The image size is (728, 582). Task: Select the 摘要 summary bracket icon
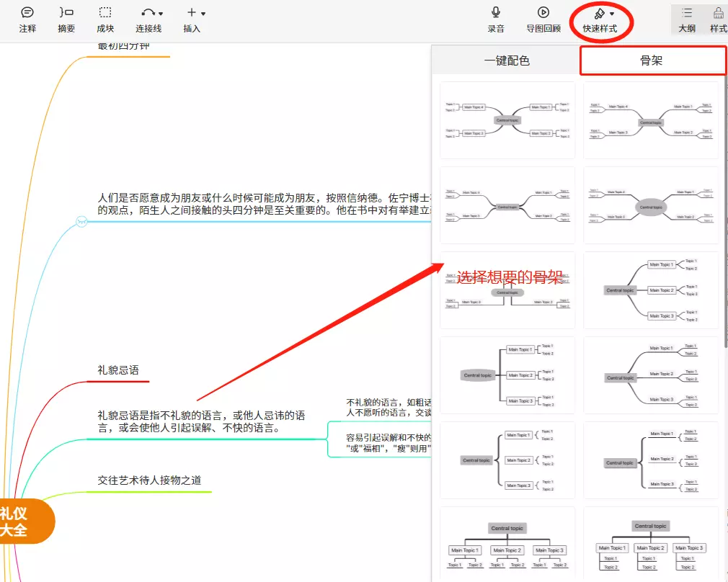(66, 13)
